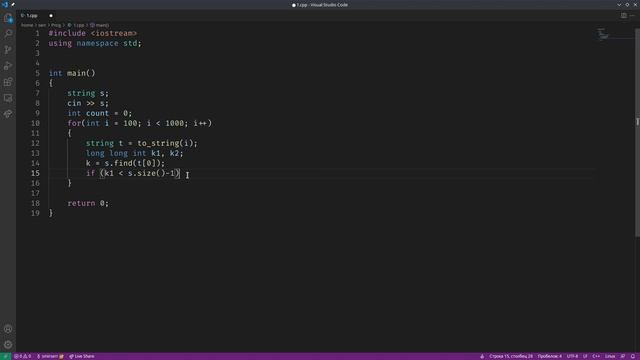Click the main() breadcrumb symbol
640x360 pixels.
tap(100, 25)
